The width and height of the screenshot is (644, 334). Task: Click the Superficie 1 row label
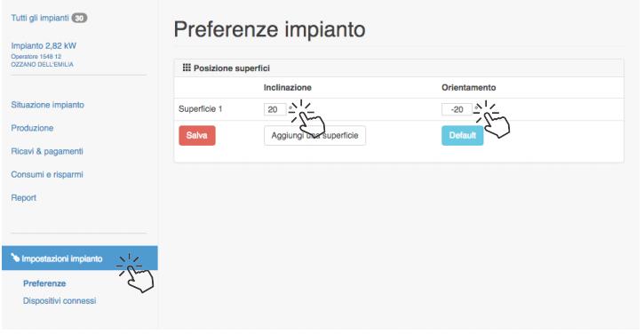(x=201, y=109)
